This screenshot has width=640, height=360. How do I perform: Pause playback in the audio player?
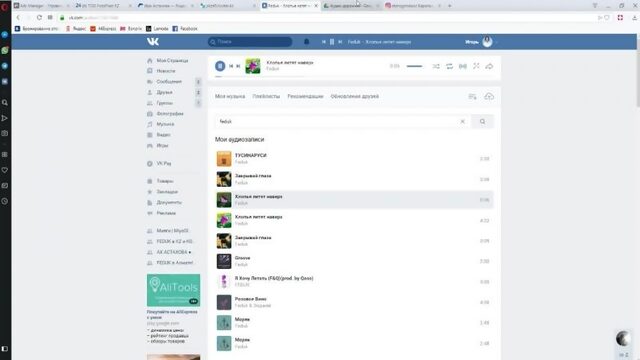coord(220,66)
